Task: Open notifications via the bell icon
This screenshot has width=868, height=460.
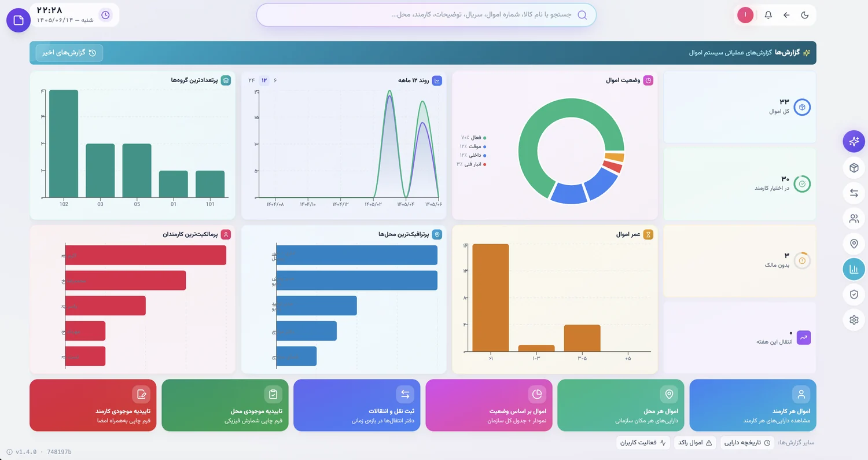Action: [x=768, y=15]
